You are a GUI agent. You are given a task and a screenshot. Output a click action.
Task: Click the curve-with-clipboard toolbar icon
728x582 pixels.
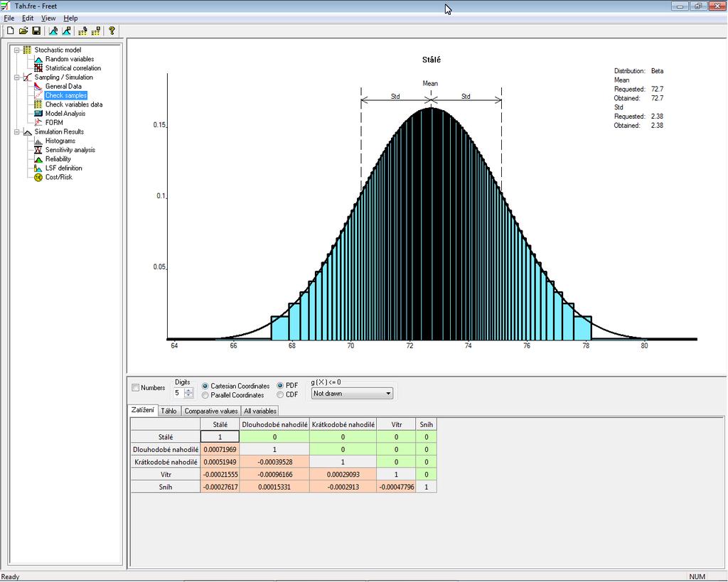pyautogui.click(x=66, y=31)
